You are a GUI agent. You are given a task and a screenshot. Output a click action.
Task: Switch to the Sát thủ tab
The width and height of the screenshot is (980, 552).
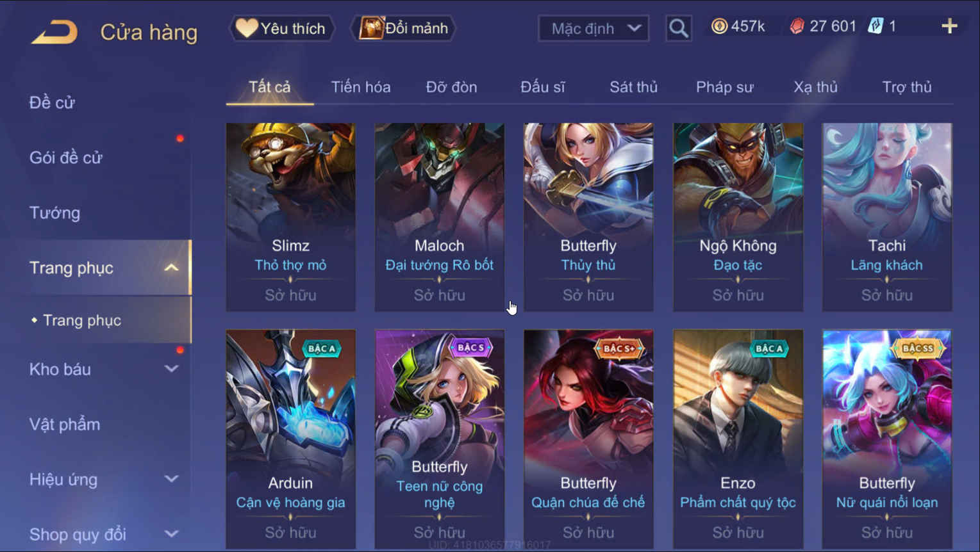coord(633,87)
